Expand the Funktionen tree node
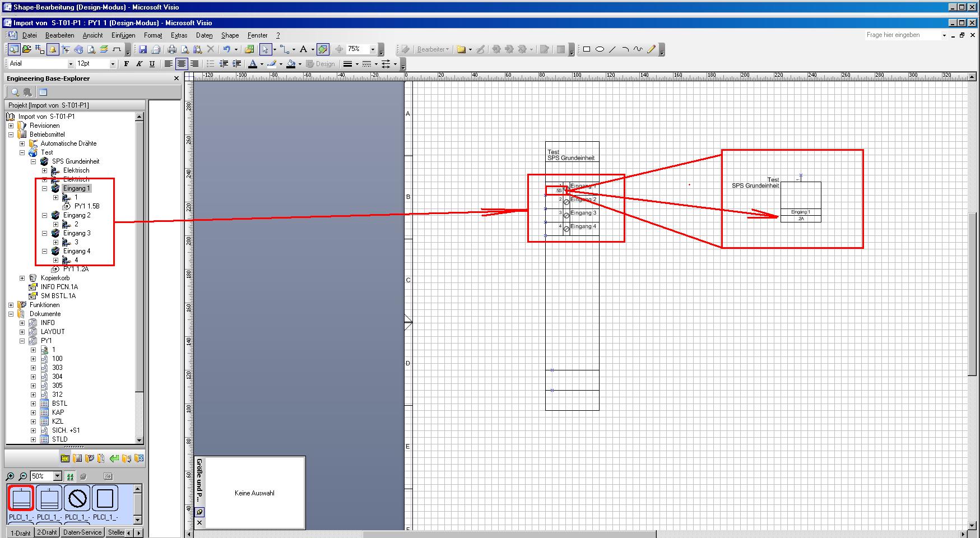 coord(11,305)
